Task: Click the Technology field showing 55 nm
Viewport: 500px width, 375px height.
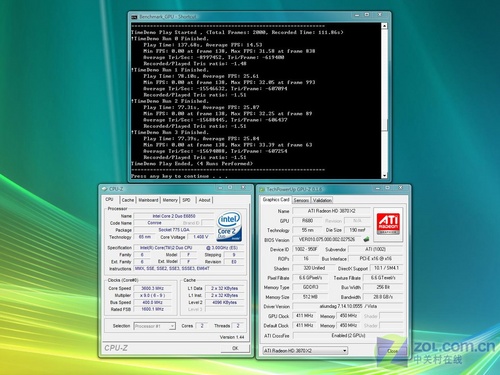Action: [307, 230]
